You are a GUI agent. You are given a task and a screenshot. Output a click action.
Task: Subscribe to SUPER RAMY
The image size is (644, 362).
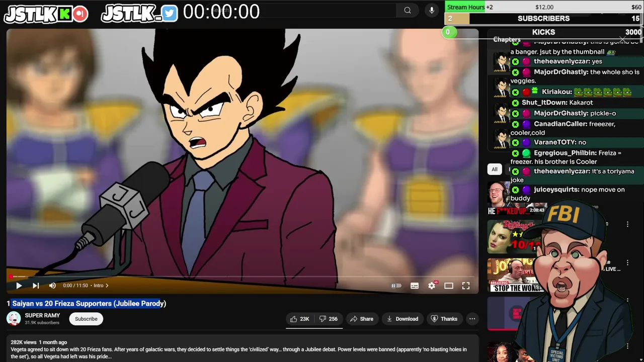tap(86, 319)
